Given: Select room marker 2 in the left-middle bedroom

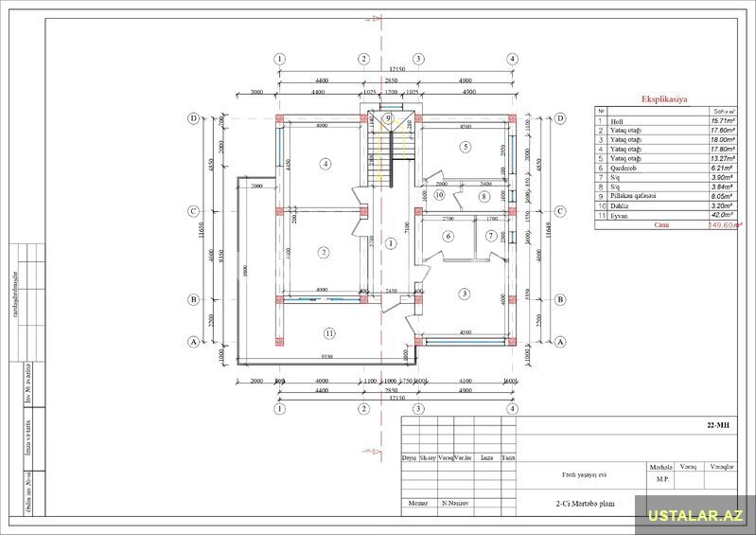Looking at the screenshot, I should [324, 252].
